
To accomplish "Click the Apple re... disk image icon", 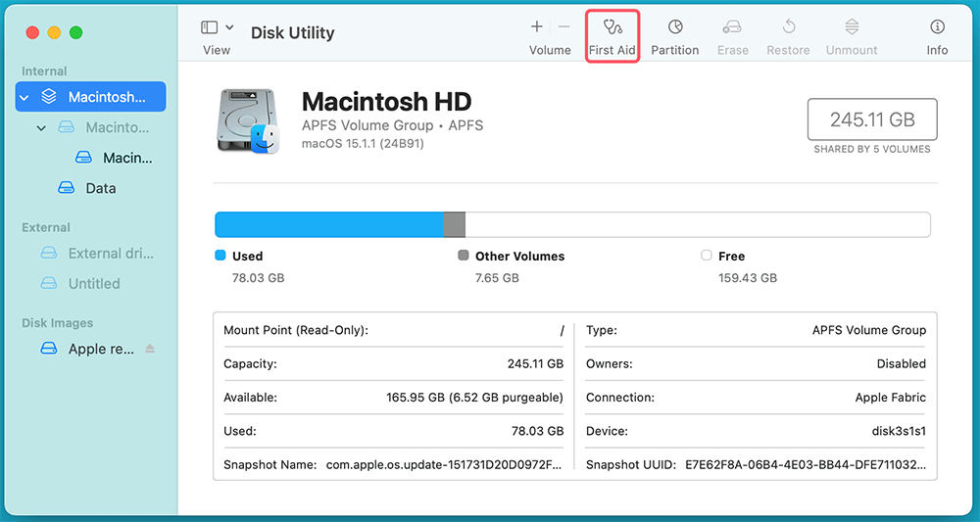I will tap(49, 349).
